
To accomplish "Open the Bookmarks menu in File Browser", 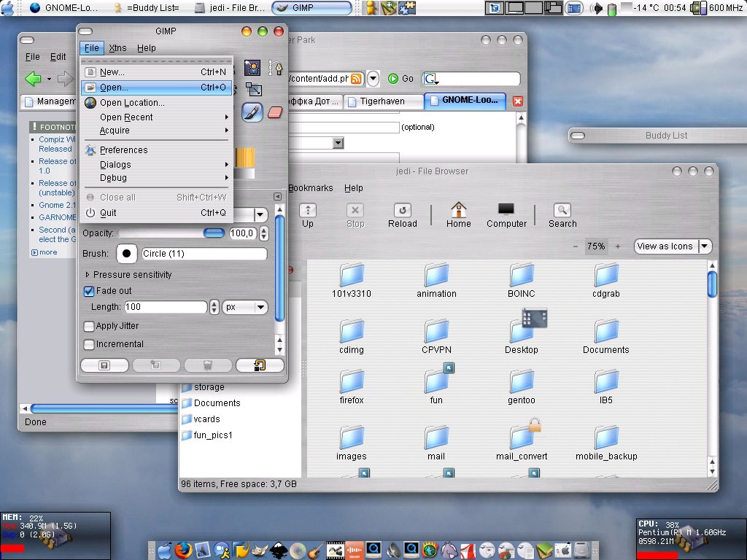I will pos(310,188).
